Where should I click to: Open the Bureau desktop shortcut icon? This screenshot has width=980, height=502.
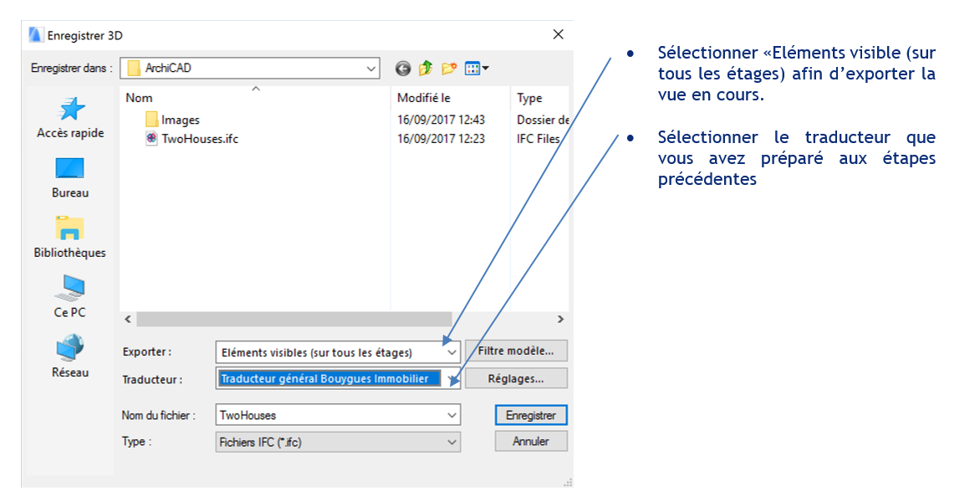click(x=69, y=169)
